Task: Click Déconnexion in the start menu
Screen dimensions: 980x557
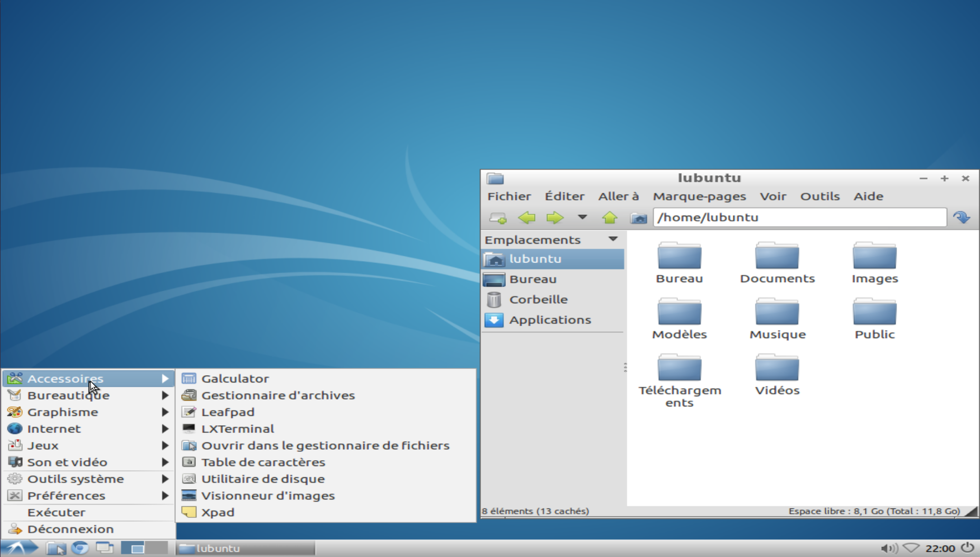Action: tap(89, 529)
